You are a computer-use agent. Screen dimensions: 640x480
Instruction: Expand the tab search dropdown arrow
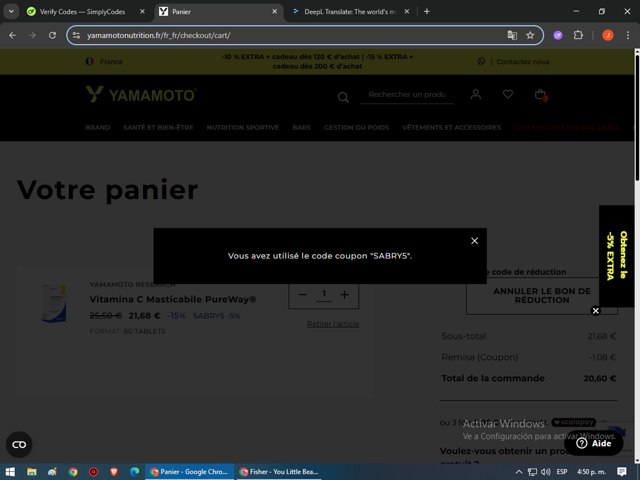[x=11, y=11]
